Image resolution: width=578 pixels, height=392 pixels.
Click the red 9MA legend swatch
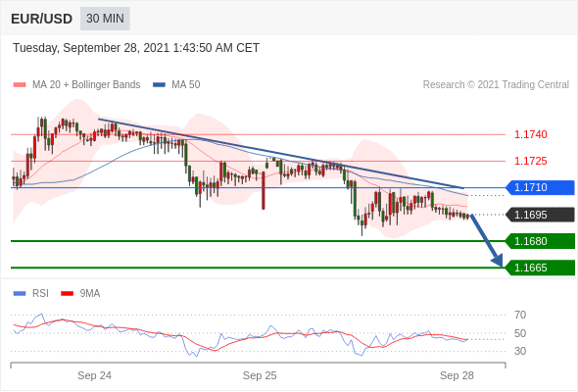[67, 294]
